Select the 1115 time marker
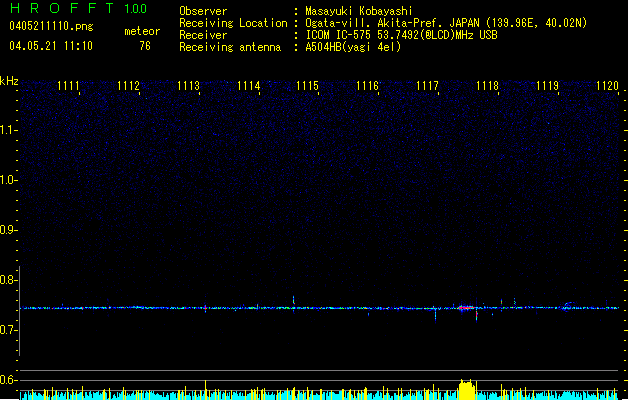 point(307,86)
